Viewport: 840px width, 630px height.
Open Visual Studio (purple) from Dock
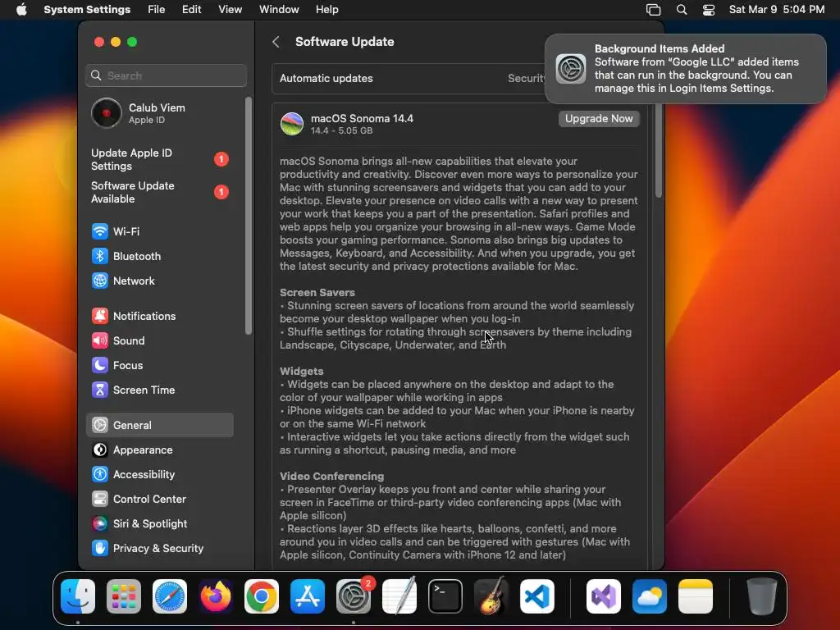[604, 596]
